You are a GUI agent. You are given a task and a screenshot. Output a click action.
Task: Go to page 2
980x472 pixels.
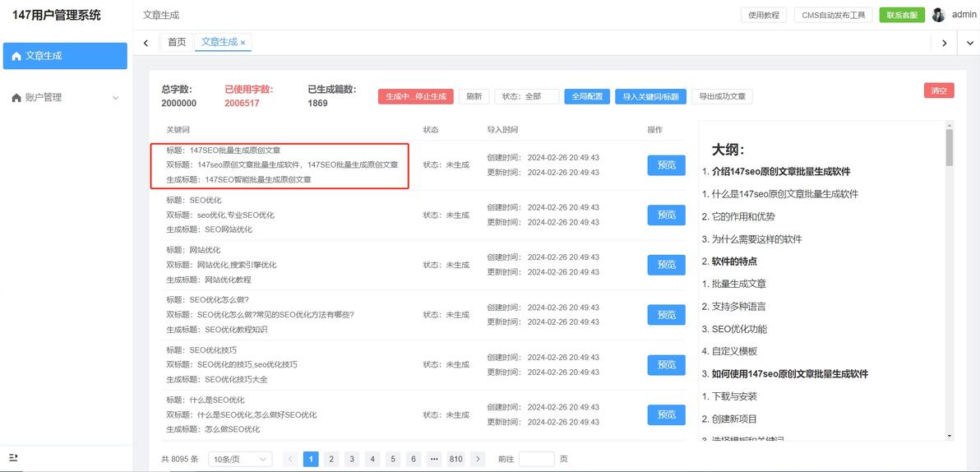[x=331, y=459]
